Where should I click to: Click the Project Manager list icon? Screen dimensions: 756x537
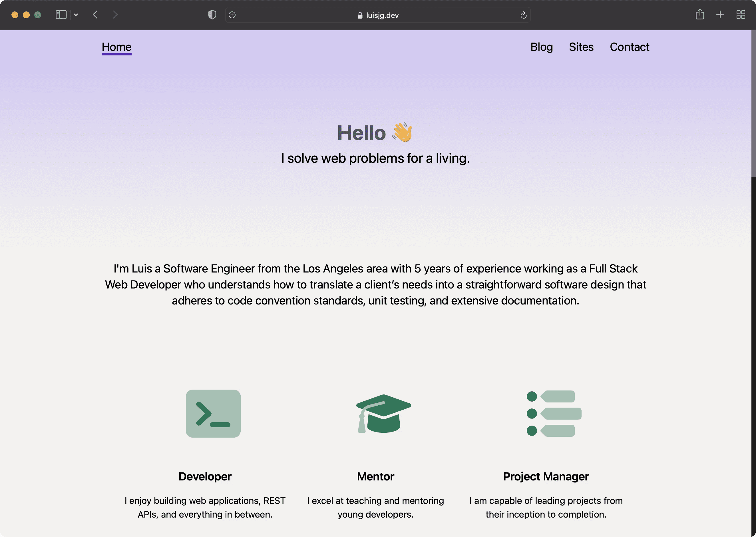[554, 413]
